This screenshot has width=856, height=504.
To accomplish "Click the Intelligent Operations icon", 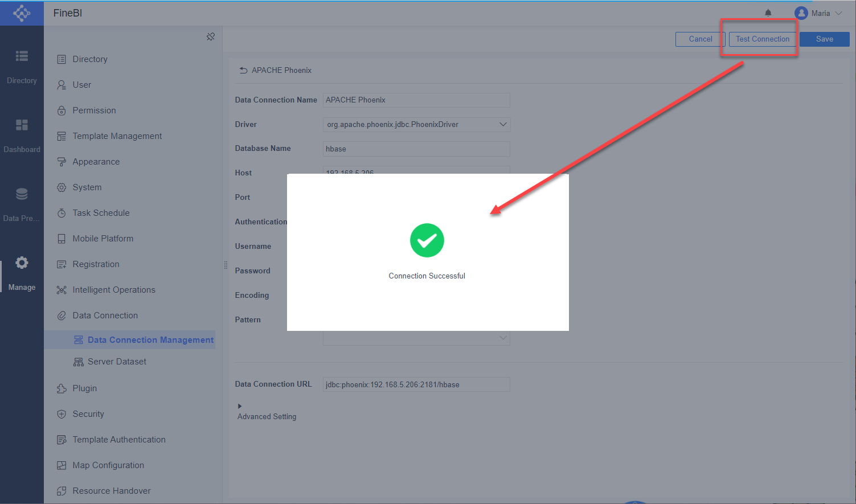I will pos(62,290).
